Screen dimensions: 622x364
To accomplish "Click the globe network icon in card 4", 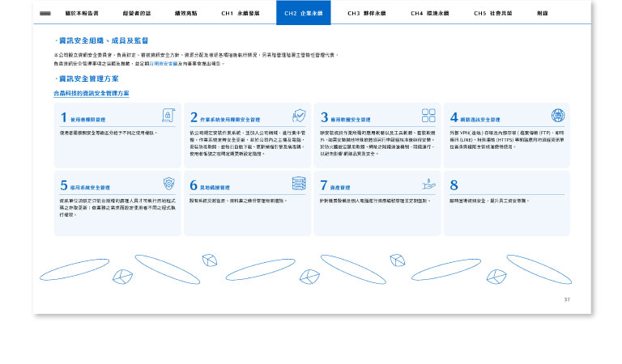I will click(x=558, y=116).
